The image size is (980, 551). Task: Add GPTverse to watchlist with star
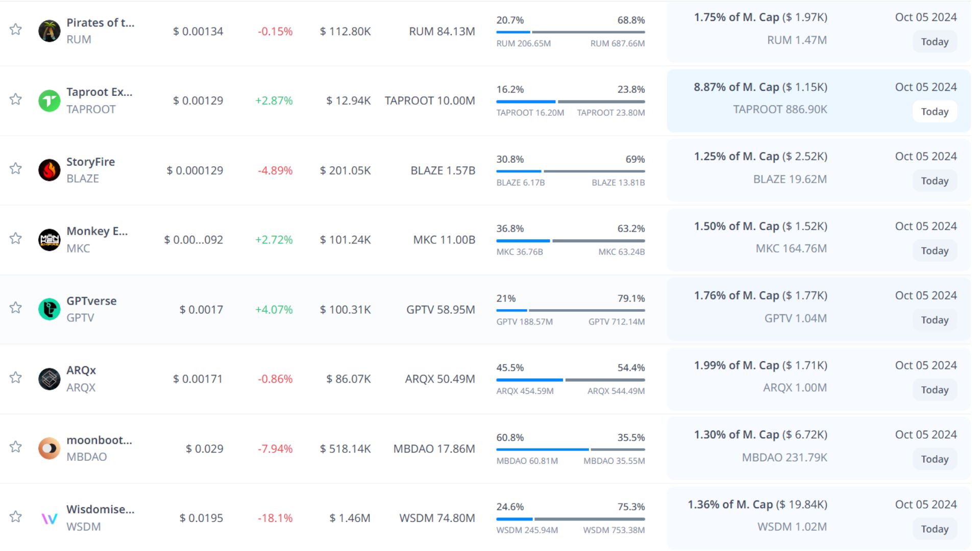click(x=16, y=308)
